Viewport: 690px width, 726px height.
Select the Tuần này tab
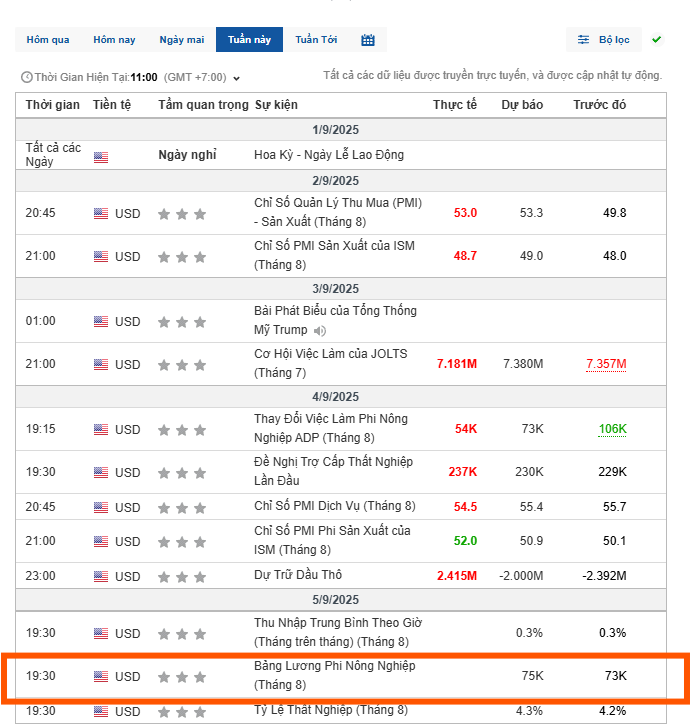[x=249, y=39]
